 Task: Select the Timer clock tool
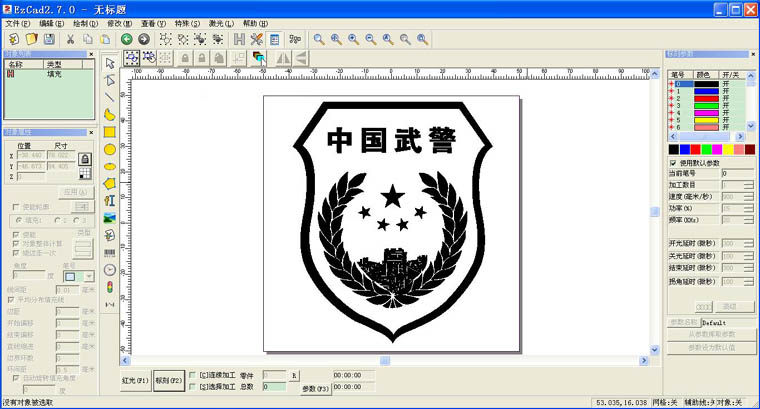pos(110,270)
